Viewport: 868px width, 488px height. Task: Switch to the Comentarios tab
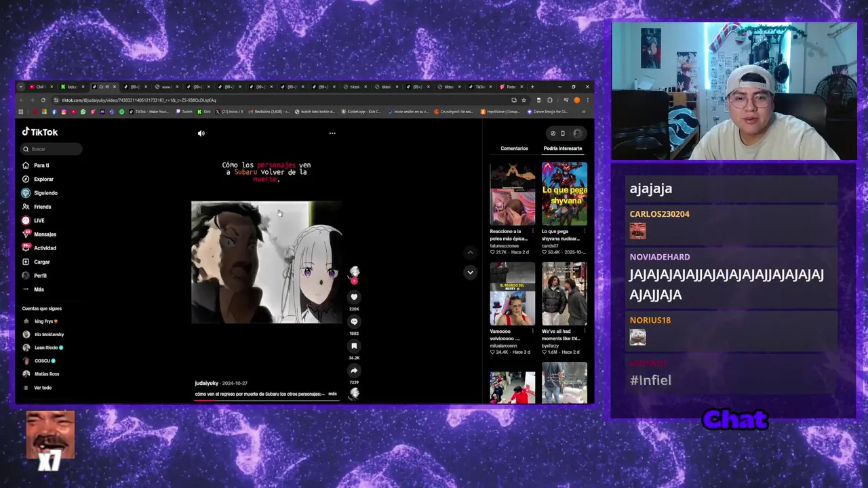point(514,148)
